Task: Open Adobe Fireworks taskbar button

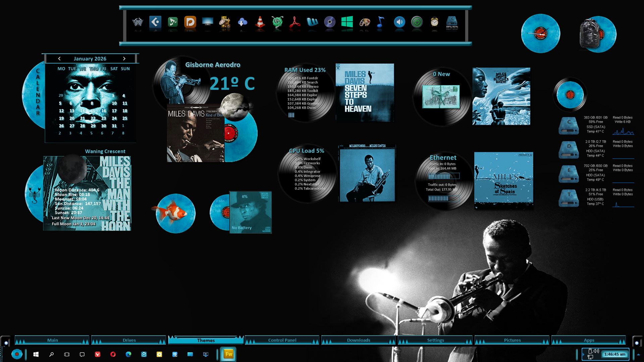Action: pyautogui.click(x=228, y=354)
